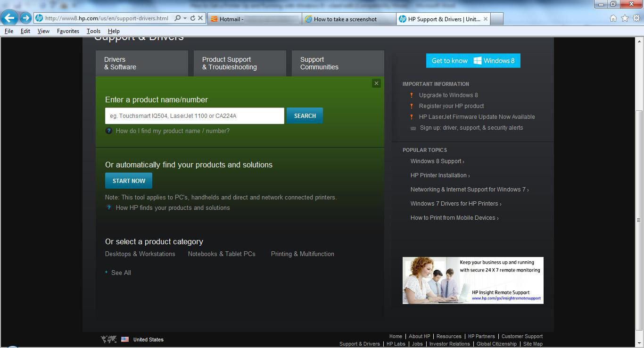Click the footer Site Map link
The image size is (644, 348).
coord(533,344)
